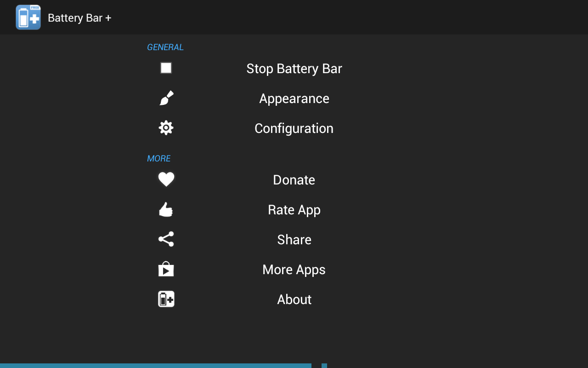Open More Apps label
The image size is (588, 368).
pos(294,270)
